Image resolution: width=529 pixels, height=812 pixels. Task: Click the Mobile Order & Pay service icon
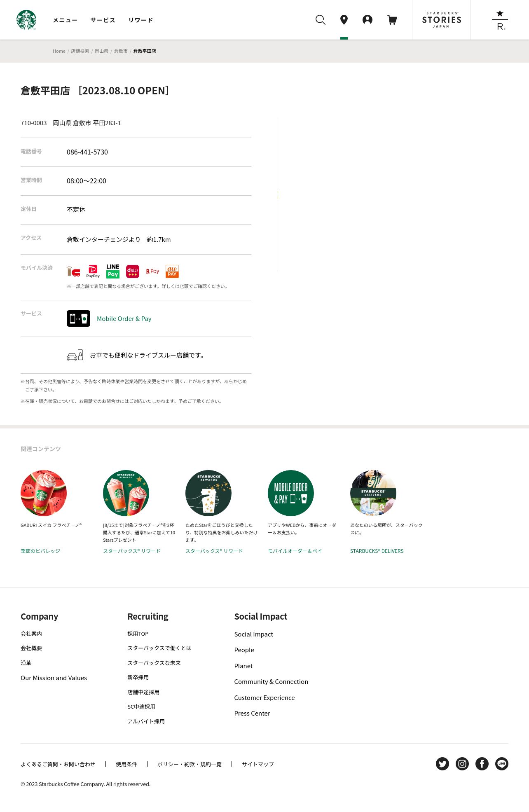[x=78, y=318]
